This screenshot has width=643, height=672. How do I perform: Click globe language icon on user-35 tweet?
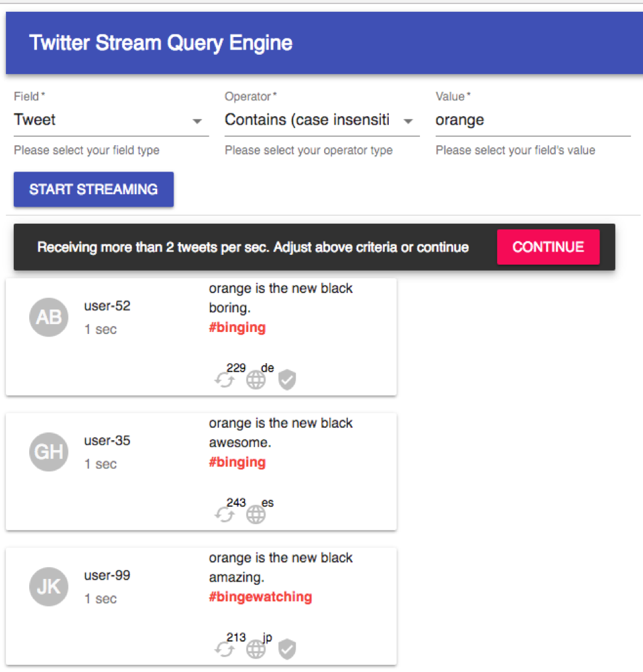tap(256, 515)
